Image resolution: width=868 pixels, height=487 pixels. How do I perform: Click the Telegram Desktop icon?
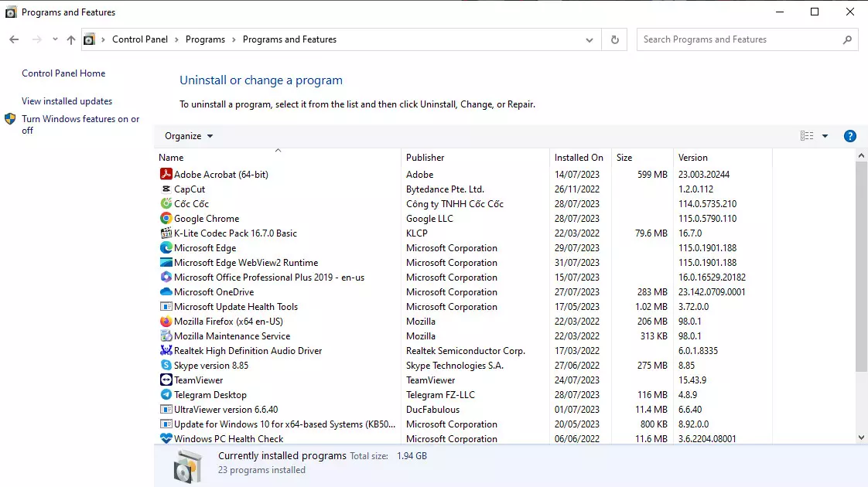click(166, 394)
